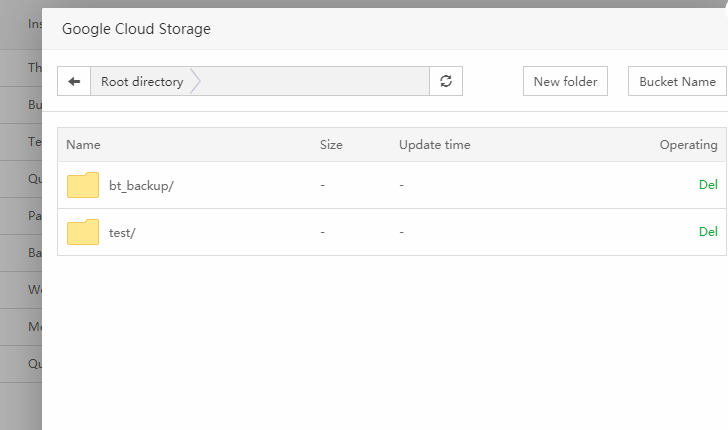Click the Update time column header

434,145
